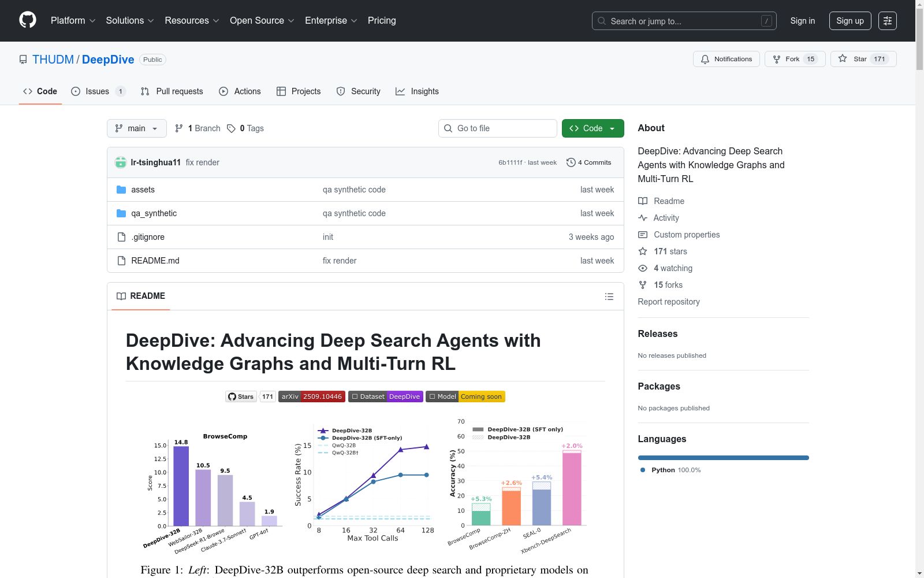Open the Resources dropdown menu
This screenshot has height=578, width=924.
[192, 21]
